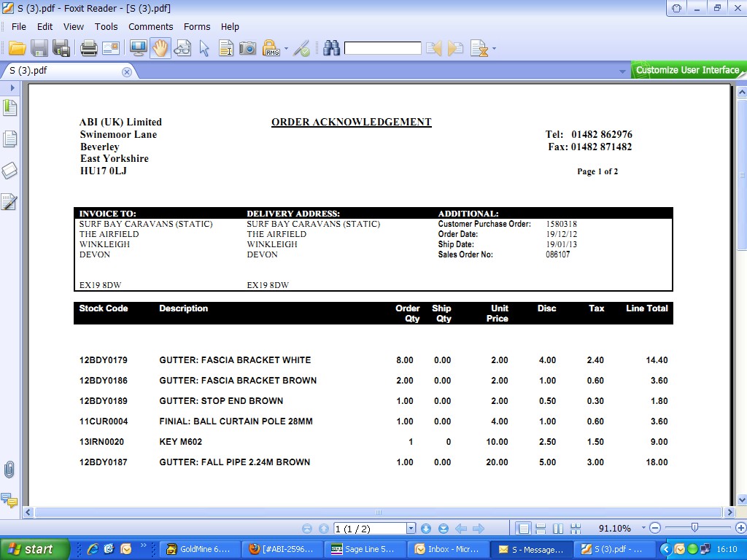747x560 pixels.
Task: Open the page number dropdown
Action: coord(411,529)
